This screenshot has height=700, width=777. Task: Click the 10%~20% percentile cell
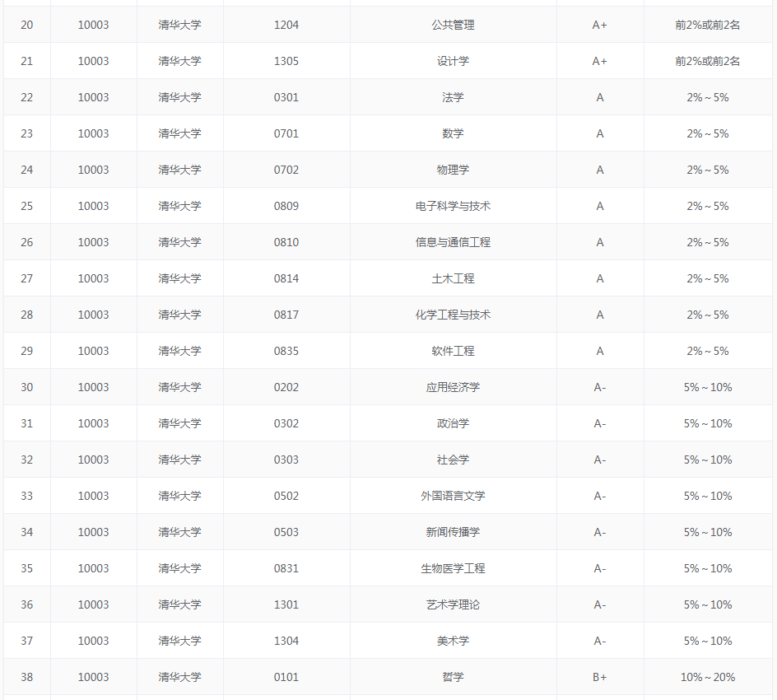[708, 676]
